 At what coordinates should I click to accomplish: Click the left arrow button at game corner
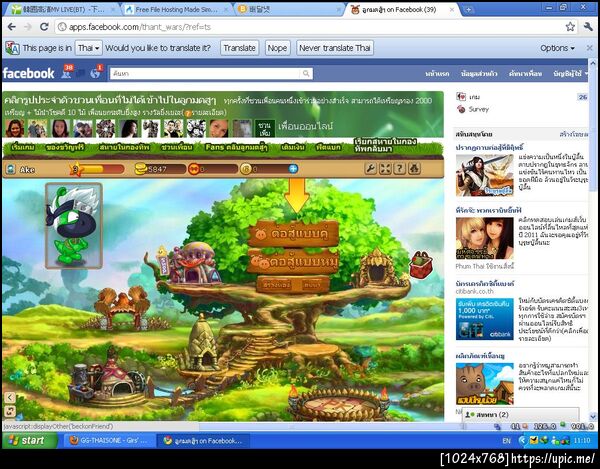[10, 397]
